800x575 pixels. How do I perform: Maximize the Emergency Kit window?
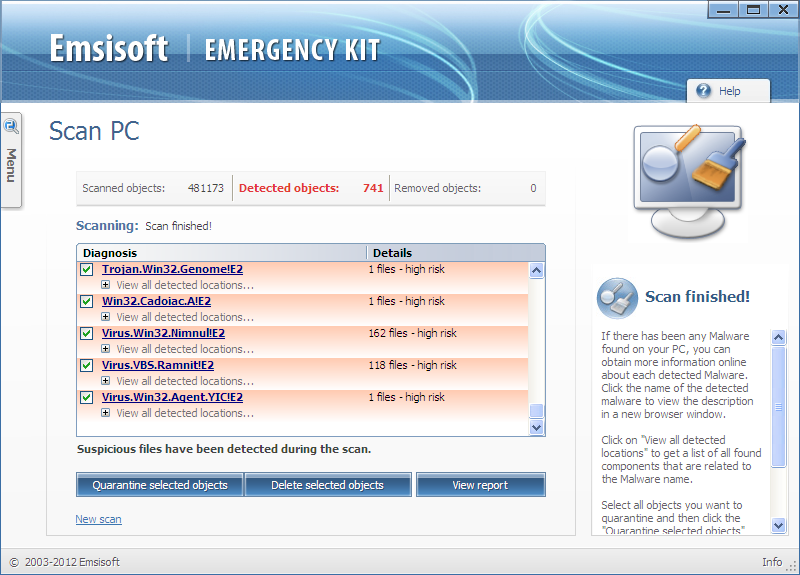pos(753,10)
